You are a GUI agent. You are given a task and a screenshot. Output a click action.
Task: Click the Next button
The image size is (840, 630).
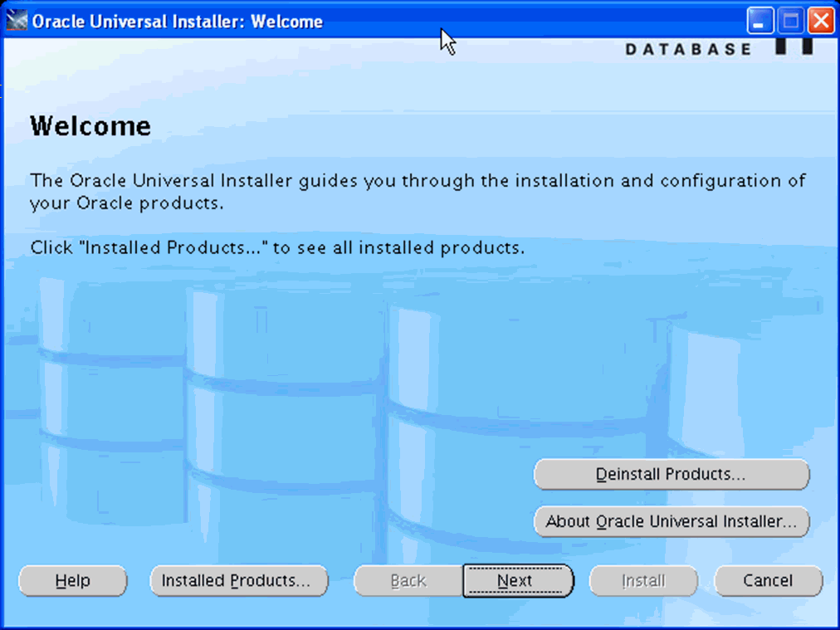517,581
